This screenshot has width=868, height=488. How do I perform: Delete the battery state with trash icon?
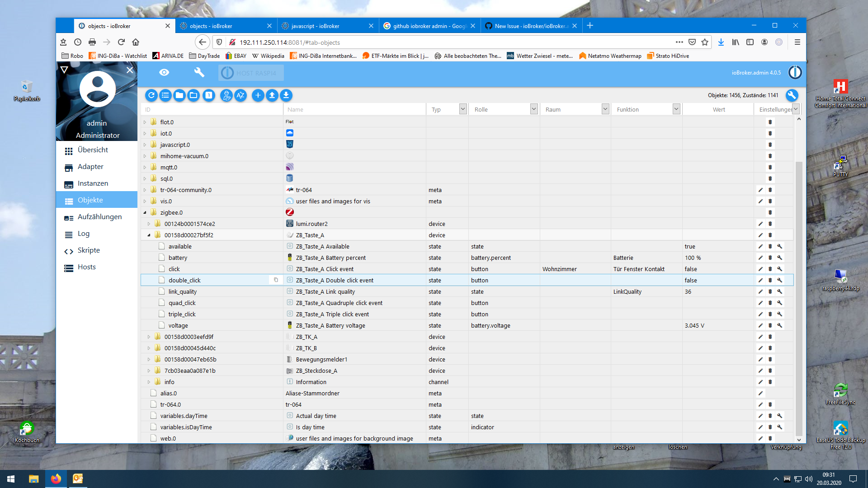[770, 258]
